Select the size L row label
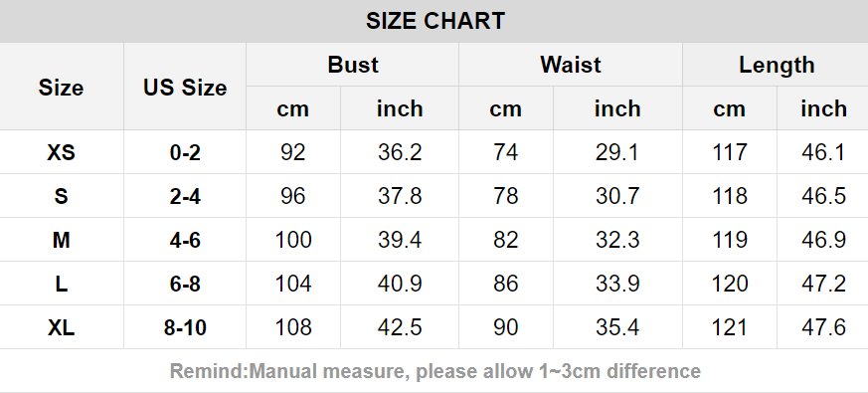868x393 pixels. [61, 284]
